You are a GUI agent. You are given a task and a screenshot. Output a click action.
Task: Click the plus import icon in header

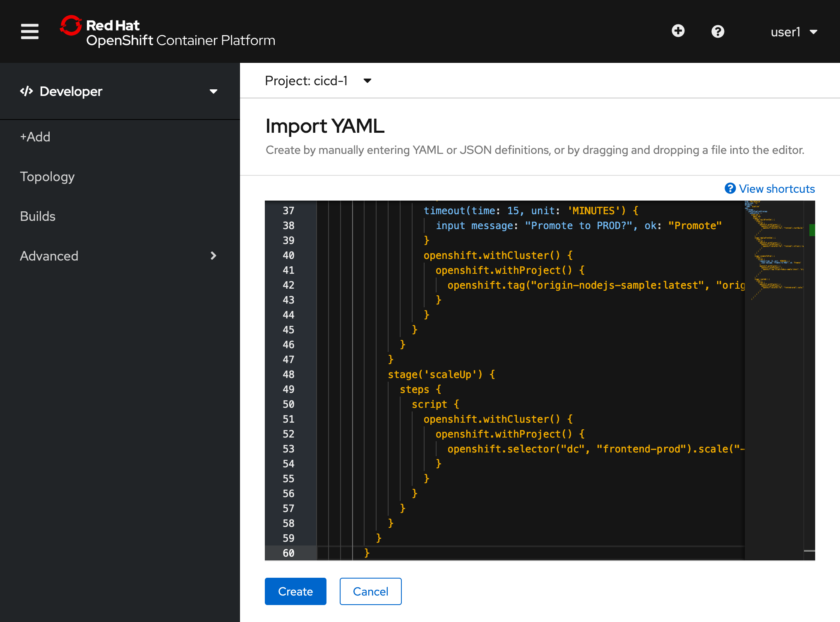coord(678,31)
